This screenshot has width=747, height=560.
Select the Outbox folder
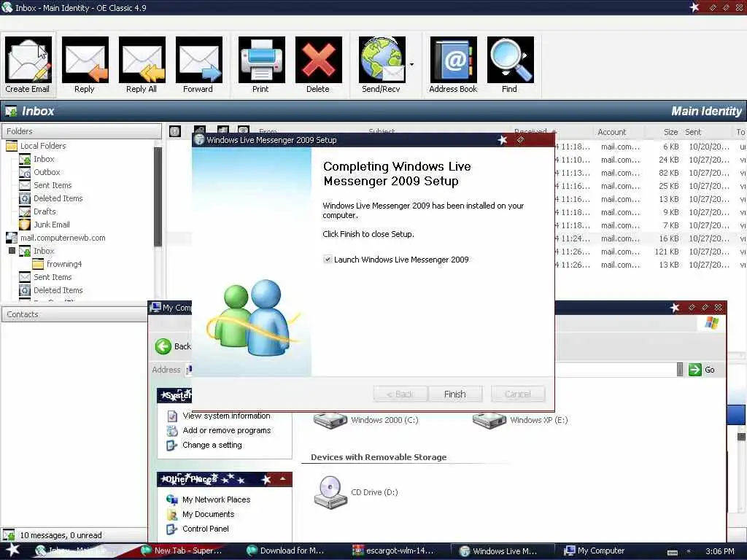(x=47, y=172)
